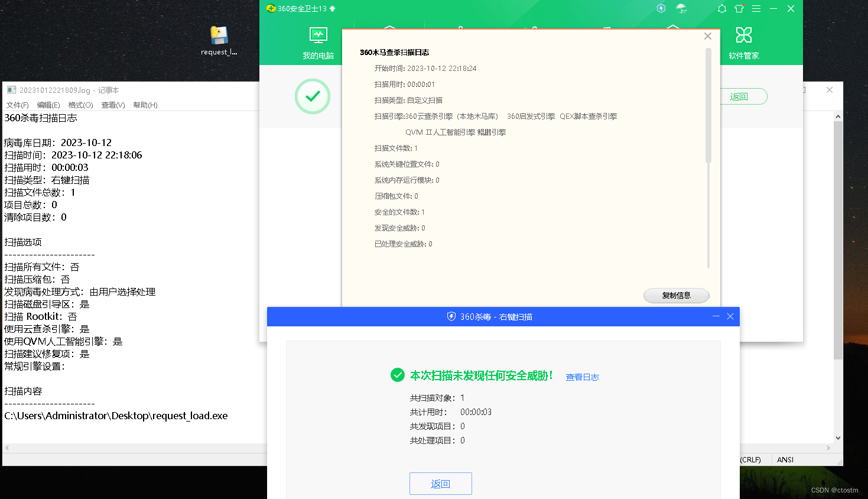Click the line 病毒库日期: 2023-10-12
The width and height of the screenshot is (868, 499).
coord(58,142)
